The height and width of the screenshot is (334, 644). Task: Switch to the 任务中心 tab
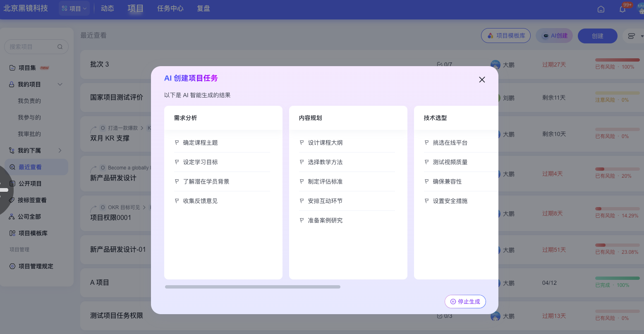pyautogui.click(x=170, y=8)
